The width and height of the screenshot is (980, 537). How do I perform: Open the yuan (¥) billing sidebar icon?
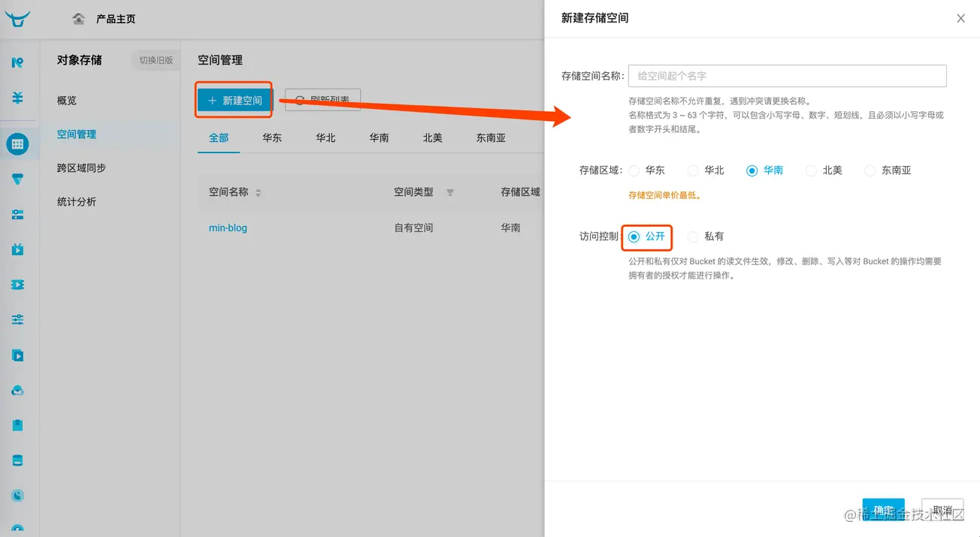click(x=17, y=98)
